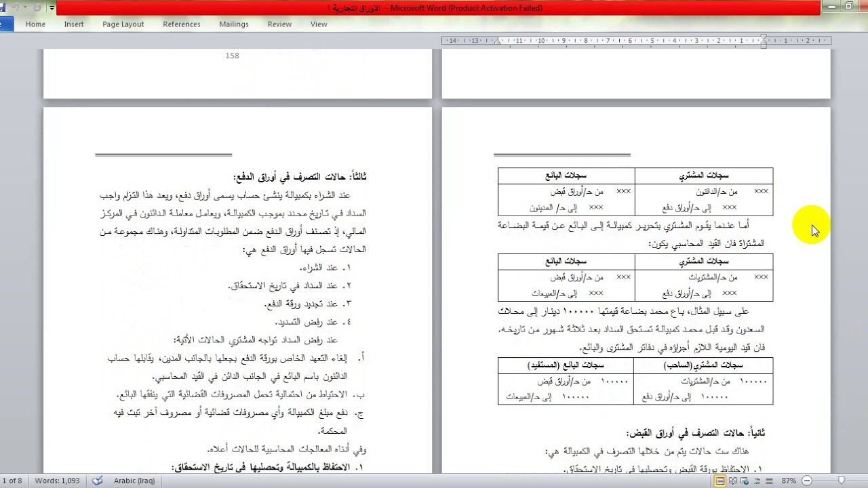
Task: Click list item '٣. عند تجديد ورقة الدفع'
Action: (x=307, y=304)
